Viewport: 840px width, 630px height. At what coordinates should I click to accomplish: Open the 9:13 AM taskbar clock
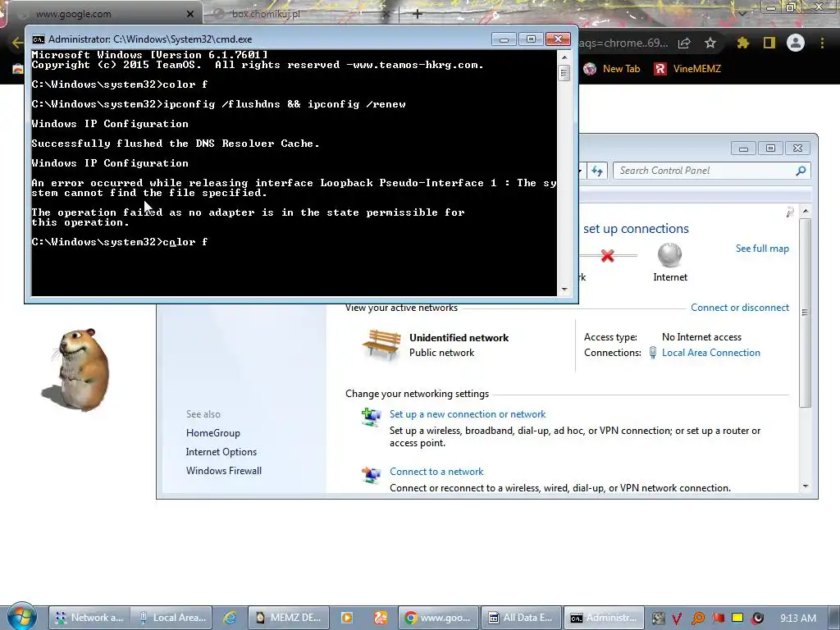point(797,619)
